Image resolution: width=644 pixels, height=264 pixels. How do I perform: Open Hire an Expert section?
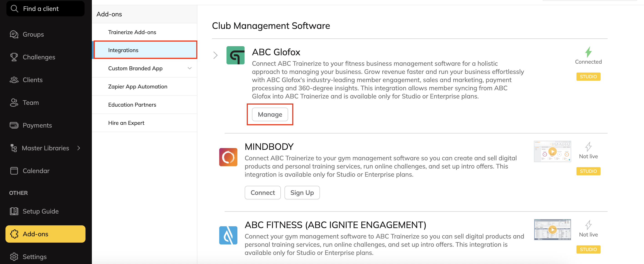[144, 123]
